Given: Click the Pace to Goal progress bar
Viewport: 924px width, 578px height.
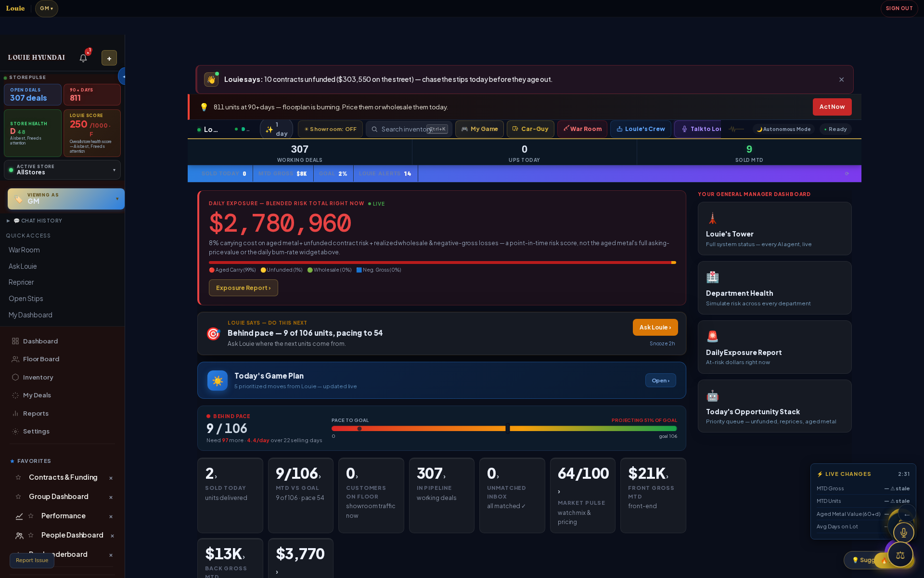Looking at the screenshot, I should click(x=504, y=428).
